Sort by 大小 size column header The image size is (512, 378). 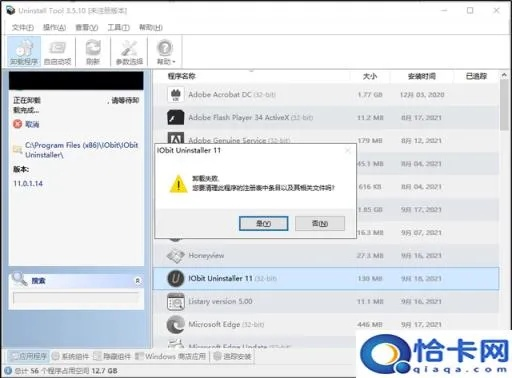[x=370, y=76]
